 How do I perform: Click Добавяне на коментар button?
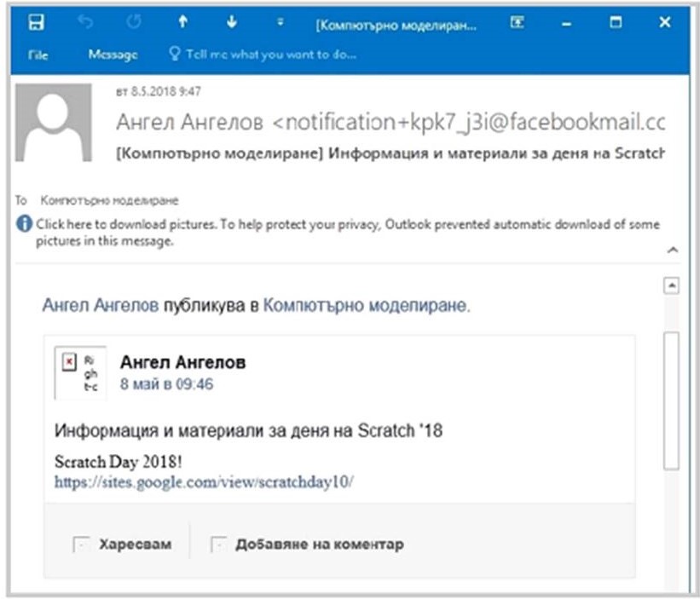pos(307,544)
